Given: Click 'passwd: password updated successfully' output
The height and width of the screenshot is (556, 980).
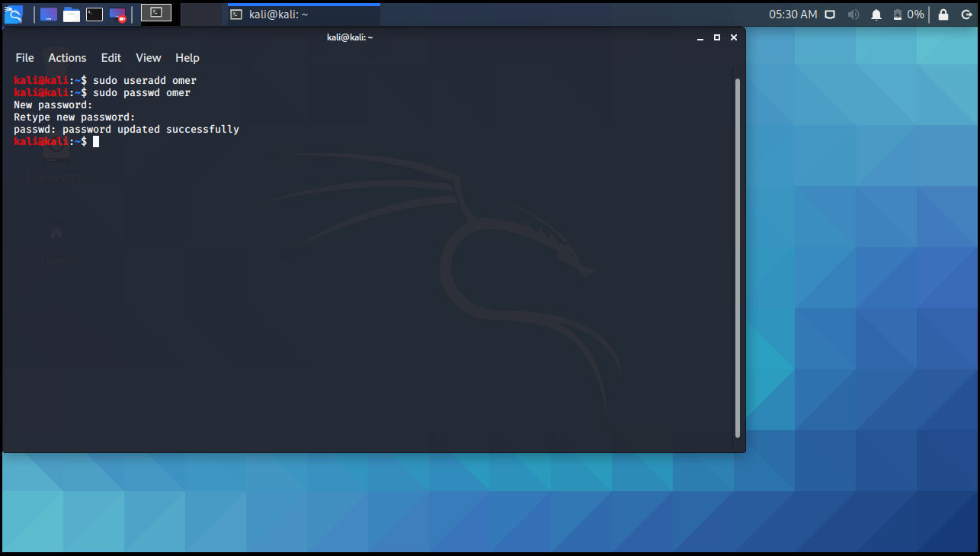Looking at the screenshot, I should point(127,129).
